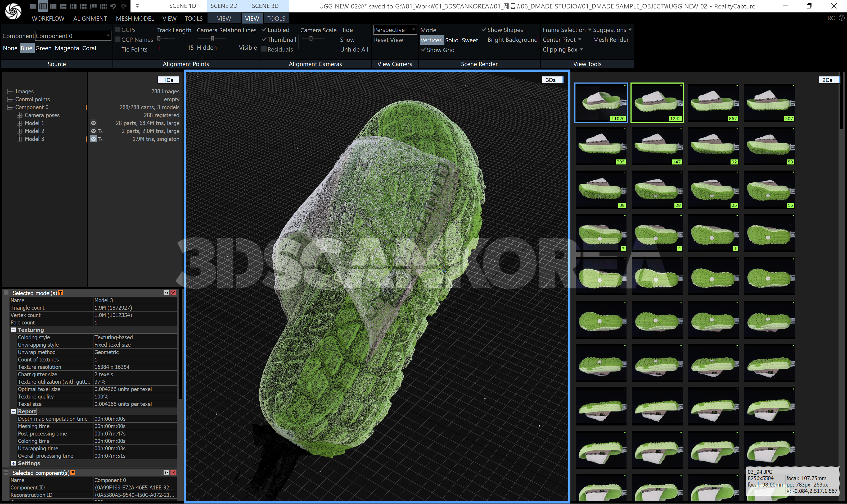Image resolution: width=847 pixels, height=504 pixels.
Task: Adjust the Track Length slider handle
Action: tap(159, 38)
